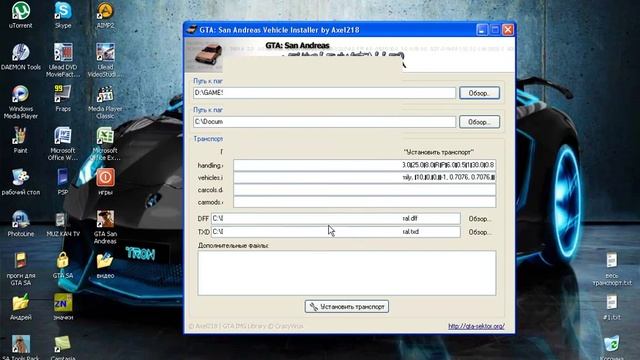Select the PhotoLine desktop icon

click(x=20, y=224)
